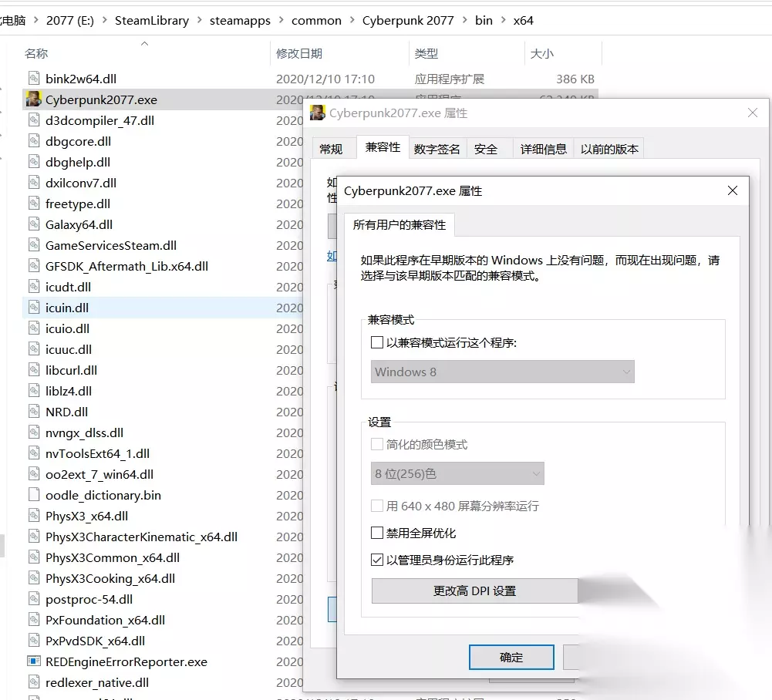
Task: Expand breadcrumb chevron after 2077 (E:)
Action: 104,20
